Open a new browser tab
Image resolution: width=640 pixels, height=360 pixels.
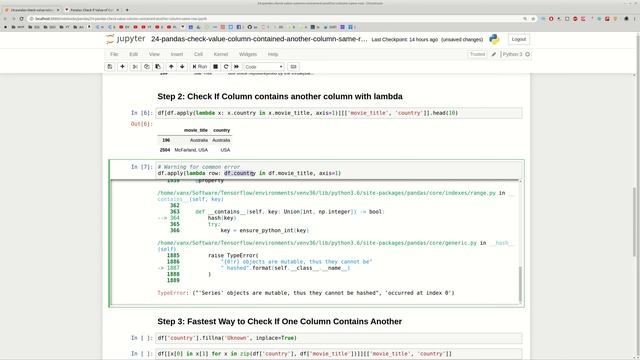127,9
